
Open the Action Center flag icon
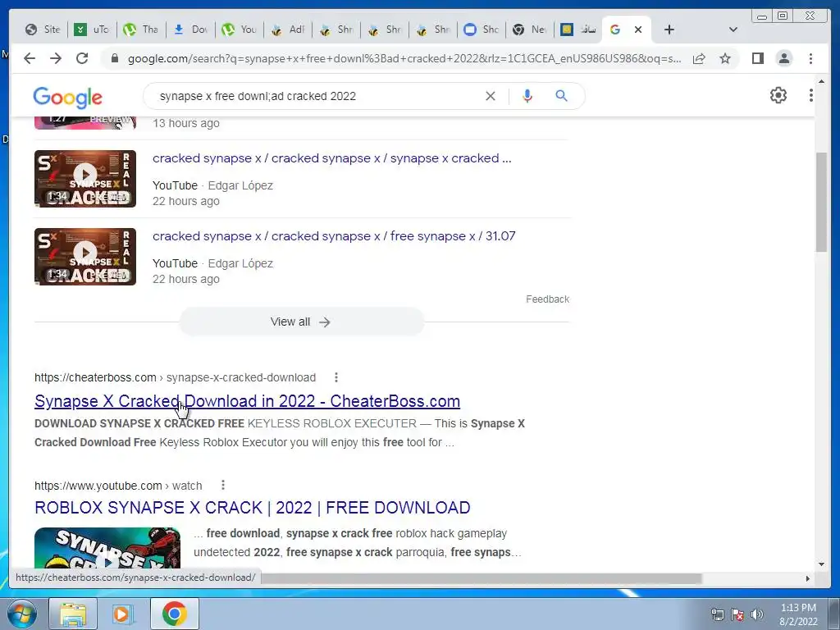737,614
